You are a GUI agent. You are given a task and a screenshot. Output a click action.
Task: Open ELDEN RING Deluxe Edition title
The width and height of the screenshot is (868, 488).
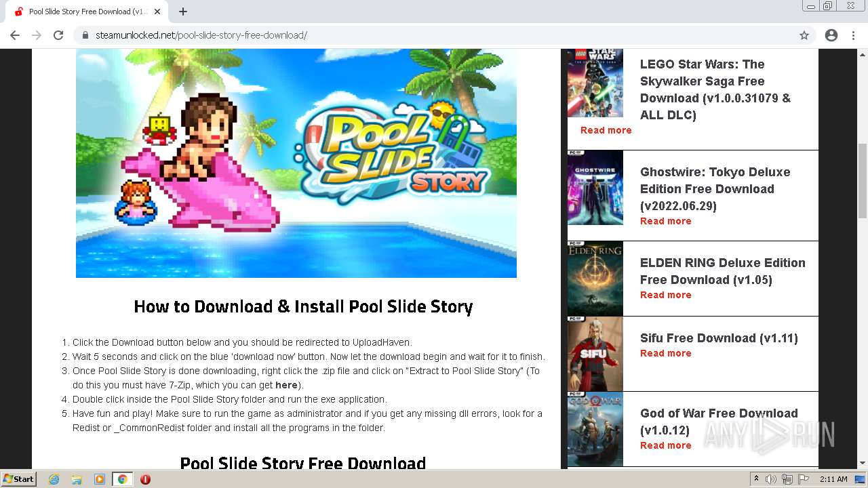coord(723,271)
